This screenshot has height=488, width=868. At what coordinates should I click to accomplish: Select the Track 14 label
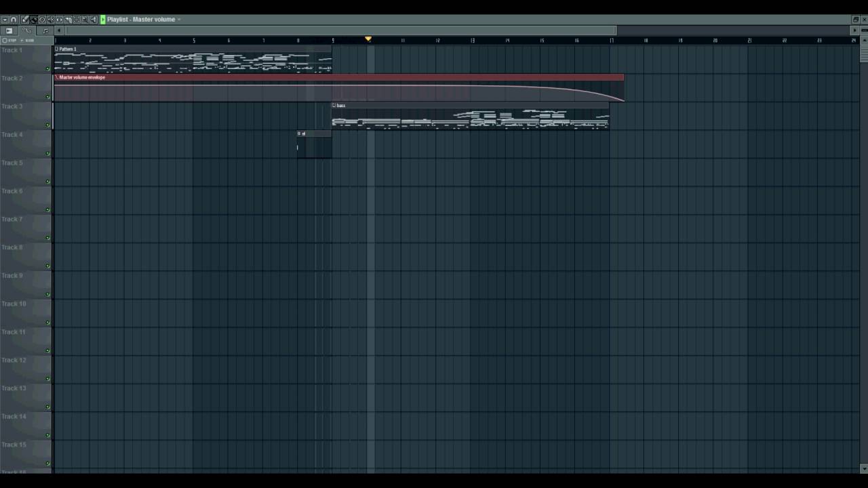click(13, 416)
